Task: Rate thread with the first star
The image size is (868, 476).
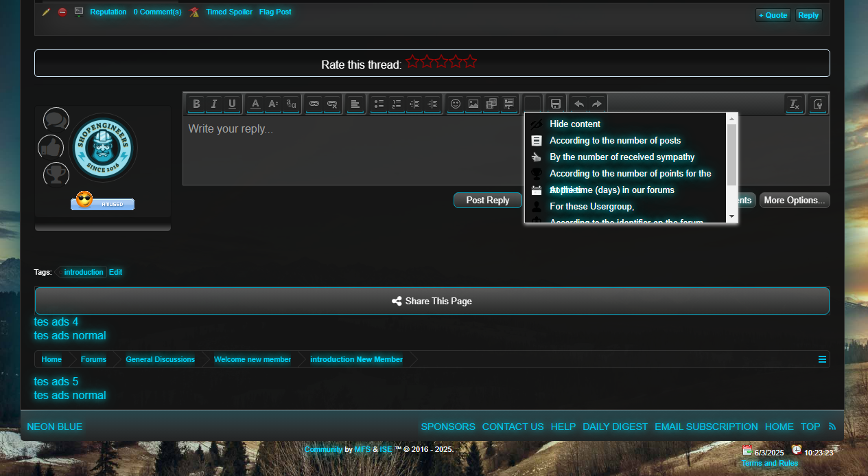Action: pos(412,62)
